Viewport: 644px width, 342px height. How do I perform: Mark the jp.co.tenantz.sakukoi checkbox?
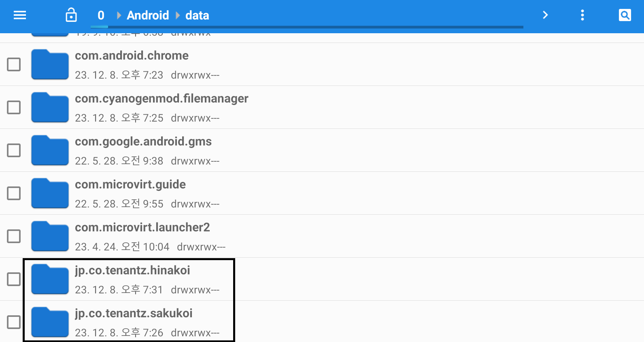[14, 322]
